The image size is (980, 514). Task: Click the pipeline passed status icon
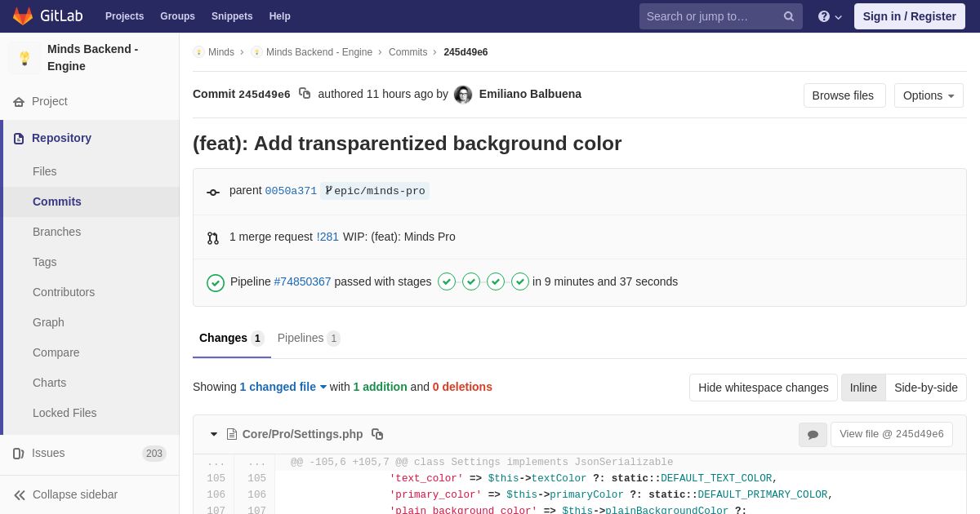pyautogui.click(x=216, y=282)
